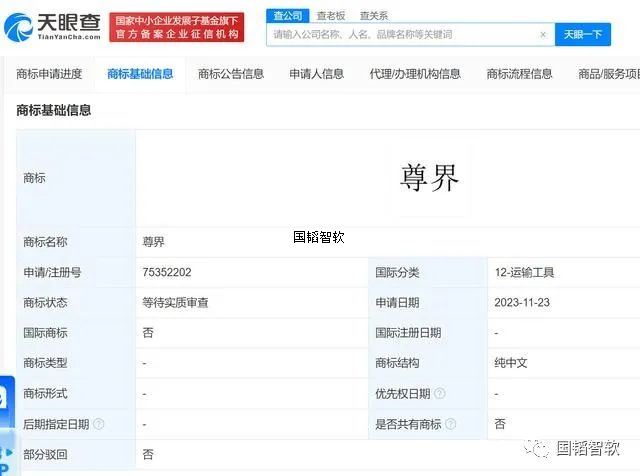Click the 国际注册日期 label
Image resolution: width=640 pixels, height=476 pixels.
[x=408, y=333]
